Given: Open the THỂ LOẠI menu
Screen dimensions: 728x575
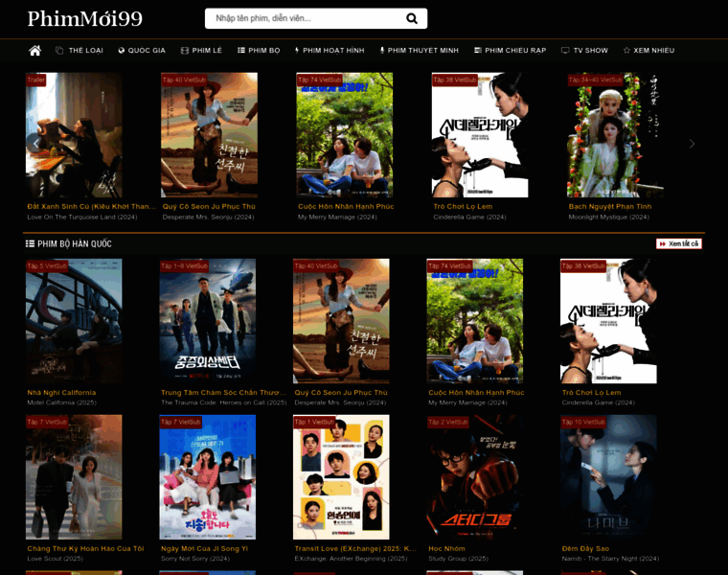Looking at the screenshot, I should (x=80, y=50).
